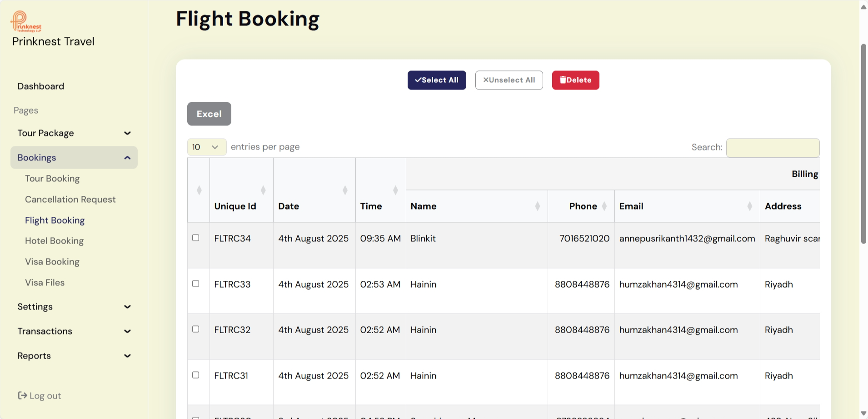Tick the checkbox for row FLTRC33
This screenshot has width=868, height=419.
pyautogui.click(x=196, y=284)
